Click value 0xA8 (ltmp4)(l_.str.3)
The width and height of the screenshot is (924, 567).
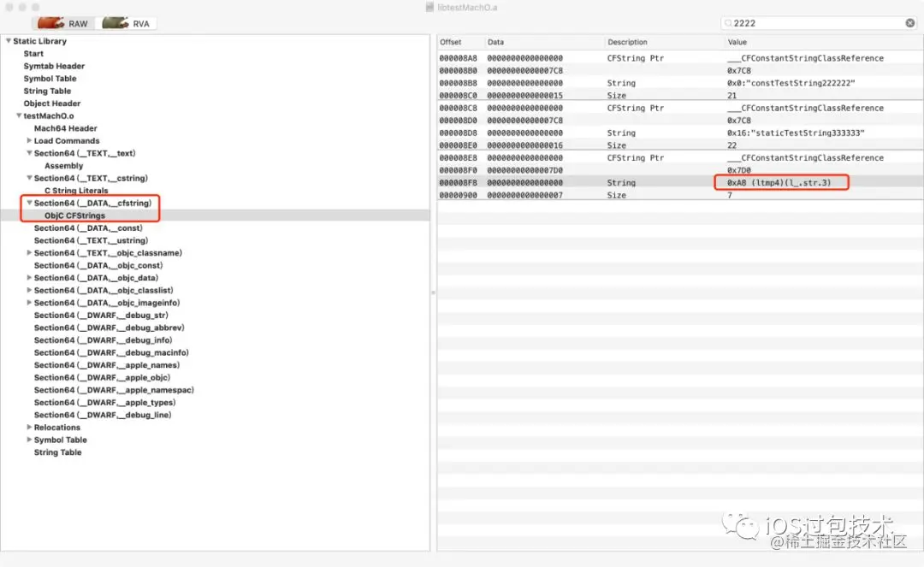(779, 182)
